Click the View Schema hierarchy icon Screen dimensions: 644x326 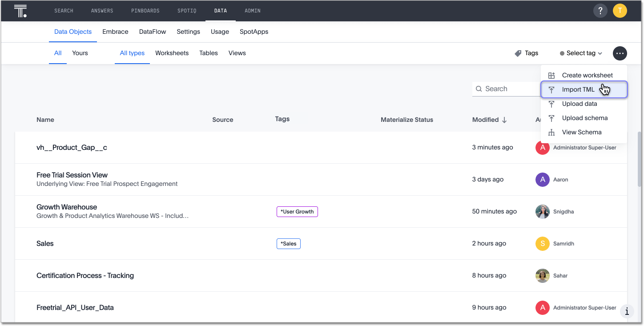click(x=551, y=132)
